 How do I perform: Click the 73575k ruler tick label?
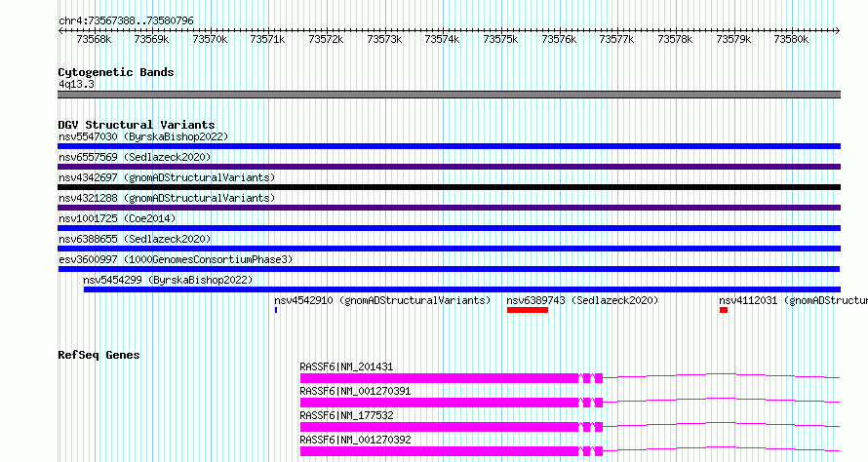(x=500, y=39)
